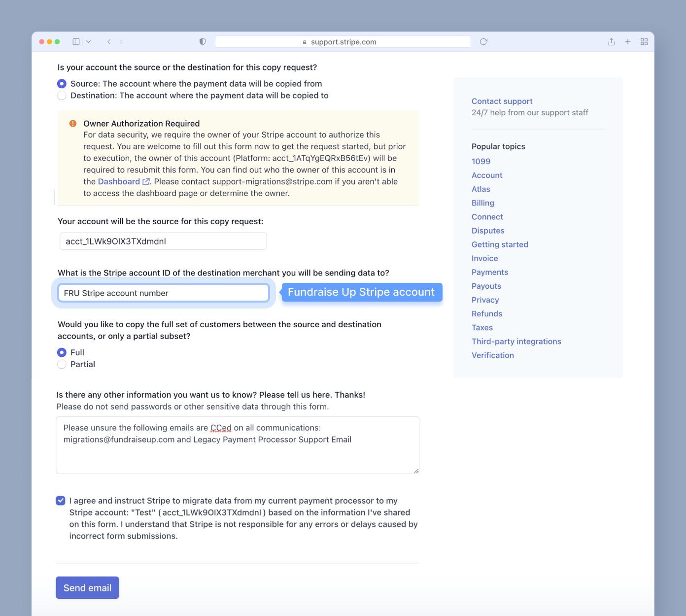
Task: Select the Source radio button
Action: click(62, 83)
